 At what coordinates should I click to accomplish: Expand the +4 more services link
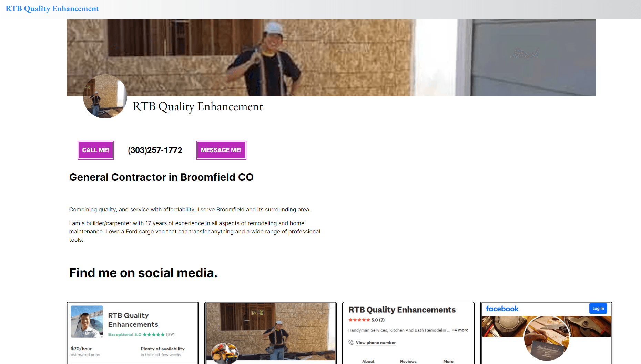pos(460,330)
